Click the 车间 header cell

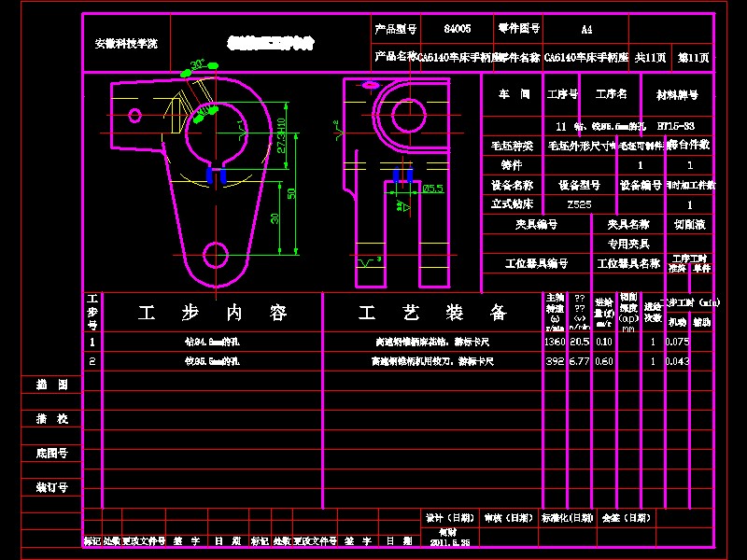[514, 94]
